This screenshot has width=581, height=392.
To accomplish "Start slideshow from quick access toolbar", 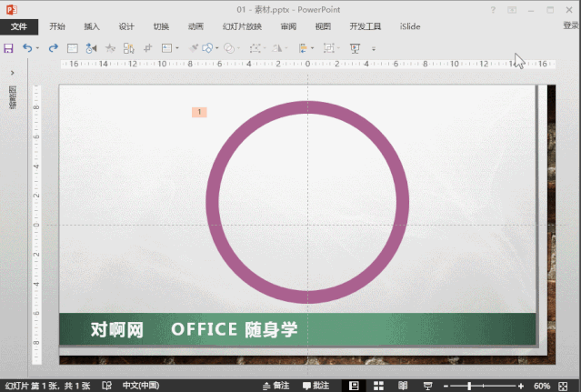I will (x=355, y=48).
